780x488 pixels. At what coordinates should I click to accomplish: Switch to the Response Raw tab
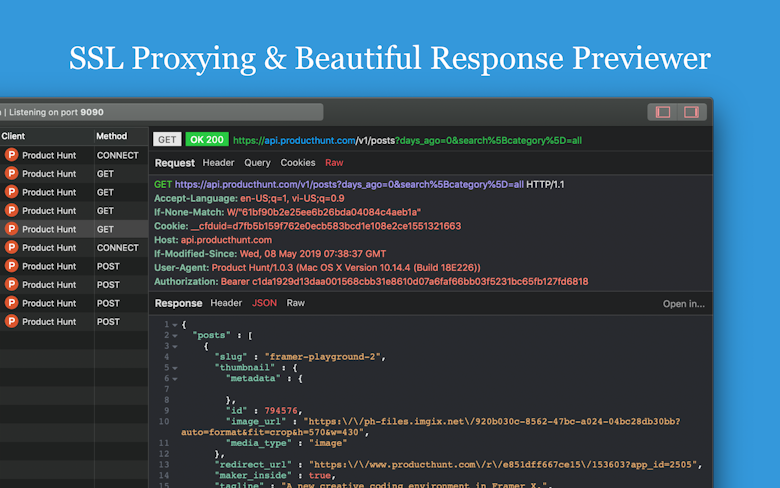pos(295,303)
